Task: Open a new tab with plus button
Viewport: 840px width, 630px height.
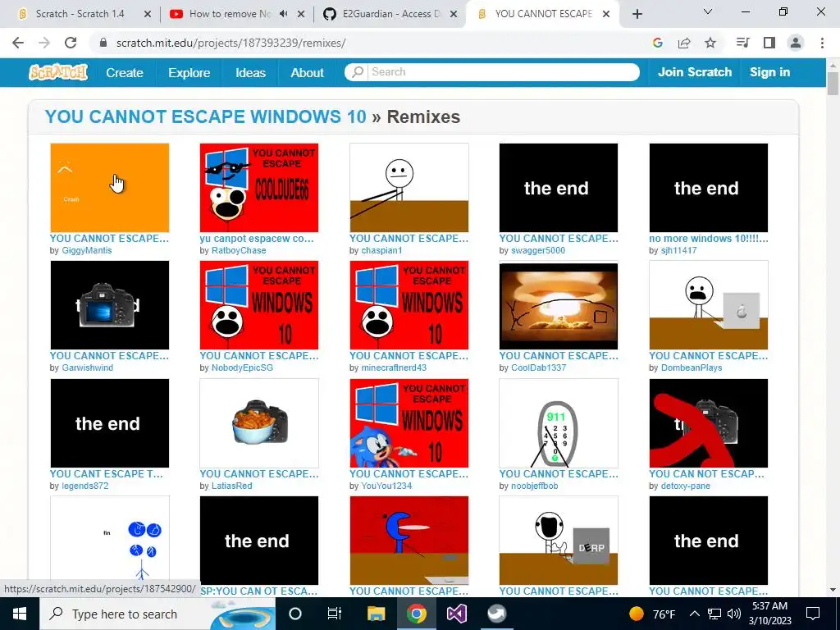Action: tap(637, 14)
